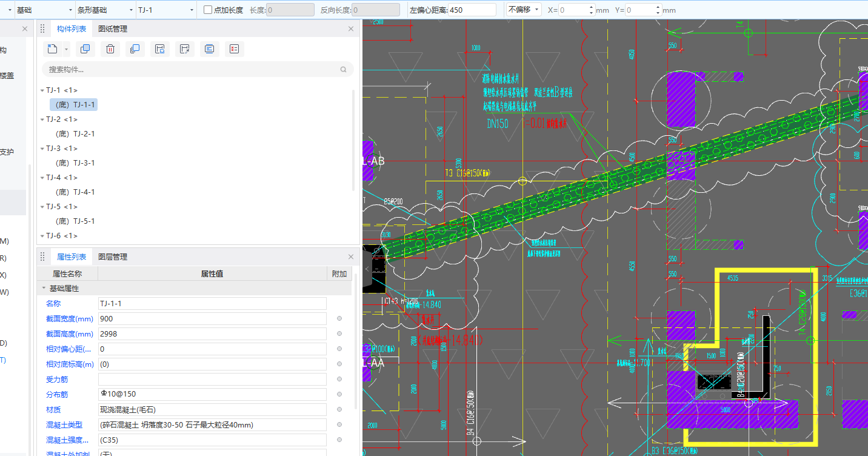Click the 属性值 column header
The height and width of the screenshot is (456, 868).
pyautogui.click(x=212, y=273)
